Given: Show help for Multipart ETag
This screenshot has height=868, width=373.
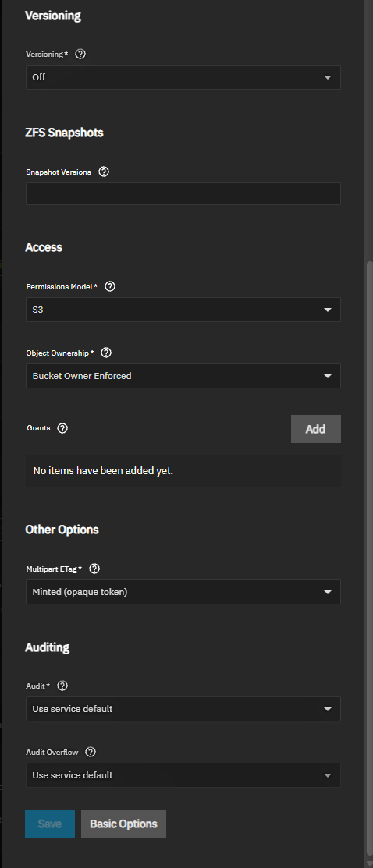Looking at the screenshot, I should (x=94, y=569).
